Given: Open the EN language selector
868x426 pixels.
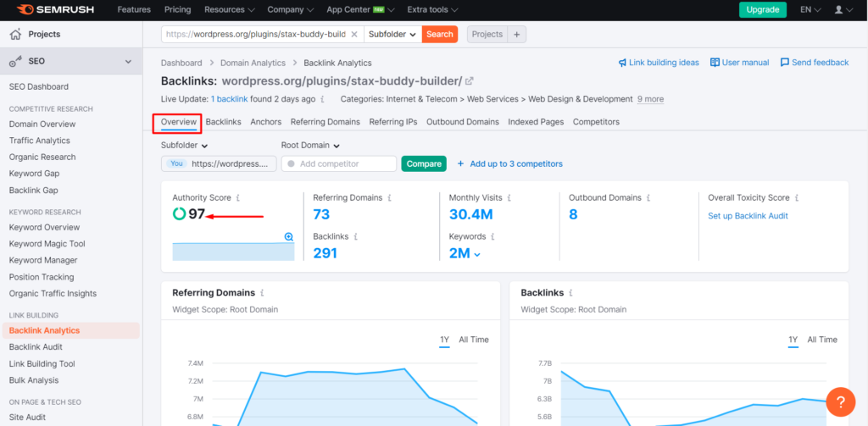Looking at the screenshot, I should coord(811,9).
